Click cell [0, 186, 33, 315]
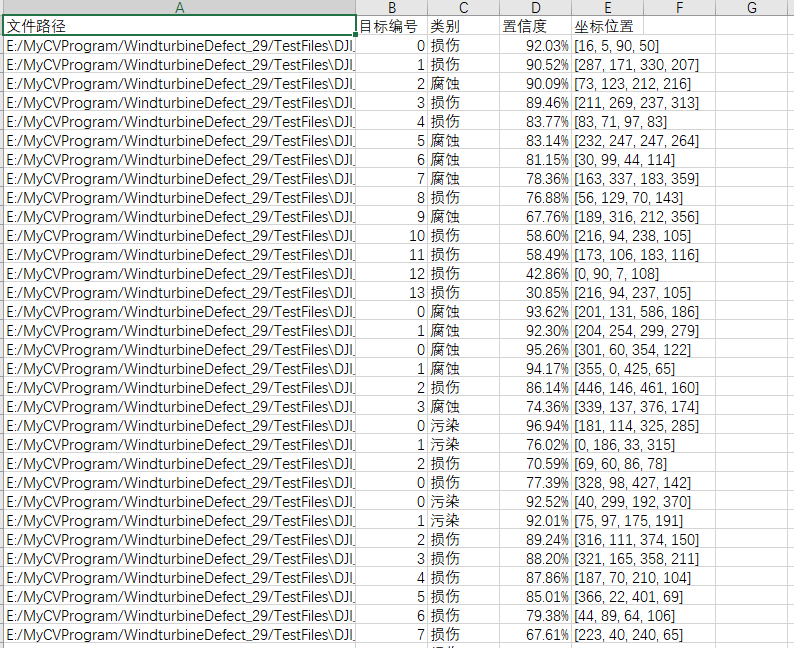This screenshot has width=794, height=648. [x=608, y=444]
